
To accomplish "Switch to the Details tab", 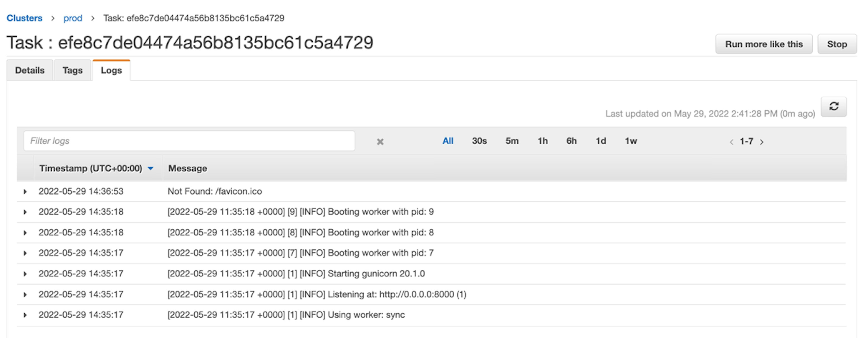I will coord(30,70).
